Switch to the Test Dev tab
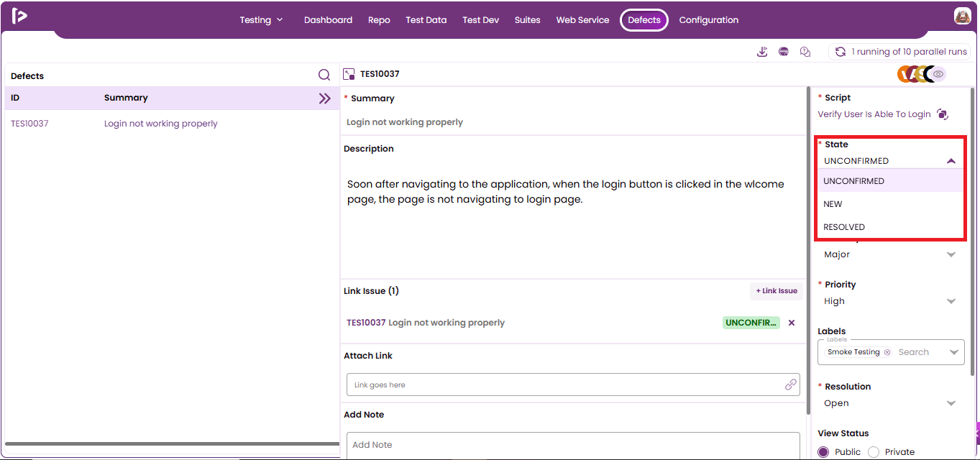Viewport: 980px width, 460px height. [x=481, y=20]
